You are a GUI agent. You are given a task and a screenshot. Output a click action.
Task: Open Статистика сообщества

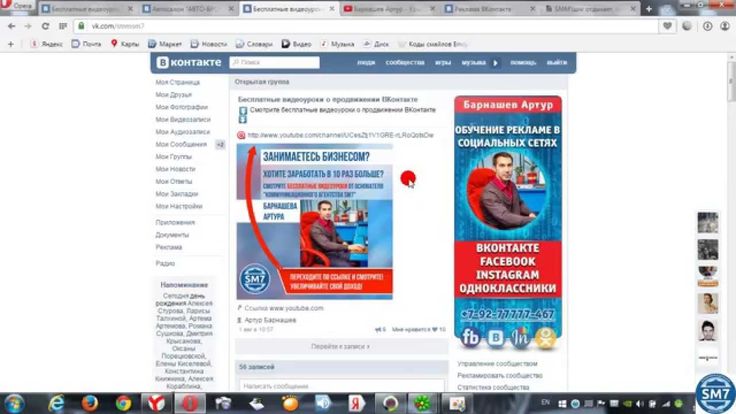(x=493, y=387)
